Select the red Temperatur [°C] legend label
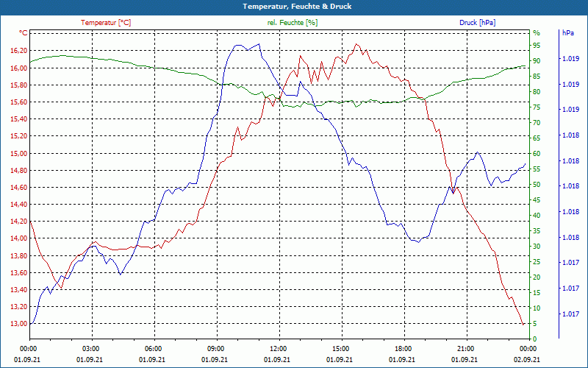The width and height of the screenshot is (588, 368). coord(106,23)
